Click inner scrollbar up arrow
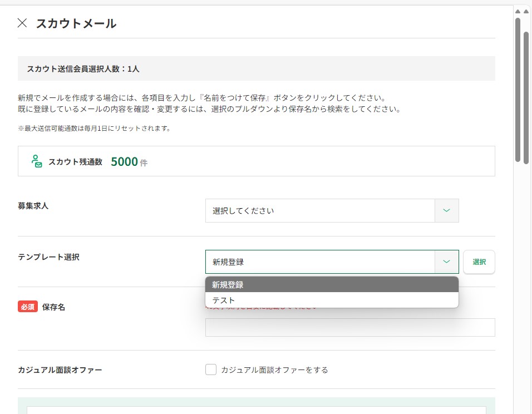Screen dimensions: 532x414 518,12
